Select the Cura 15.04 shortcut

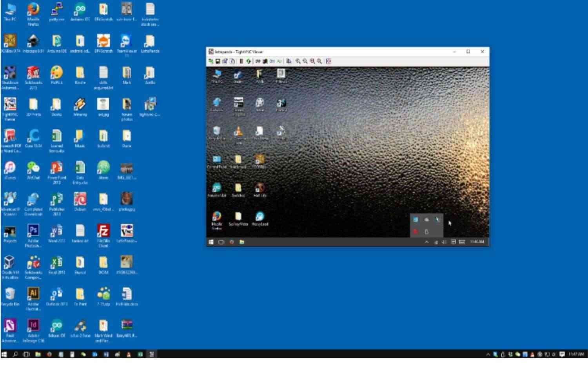point(33,138)
